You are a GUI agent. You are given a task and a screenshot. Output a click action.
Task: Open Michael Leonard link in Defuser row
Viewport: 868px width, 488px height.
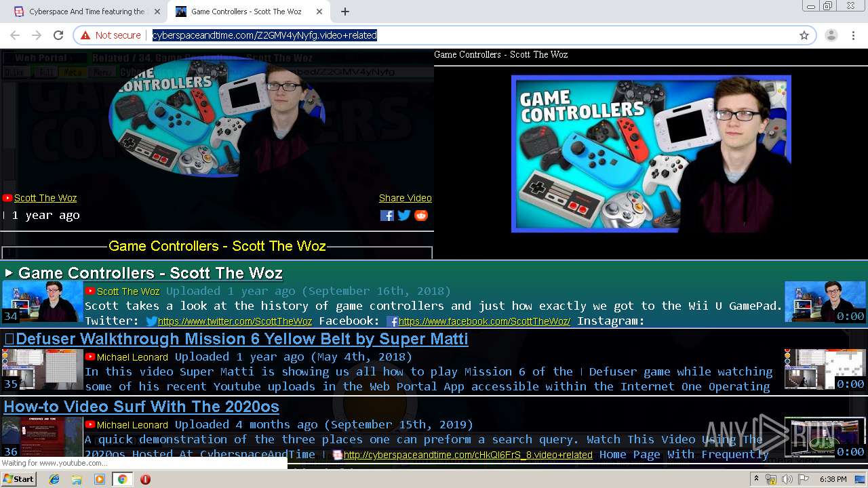pyautogui.click(x=132, y=357)
